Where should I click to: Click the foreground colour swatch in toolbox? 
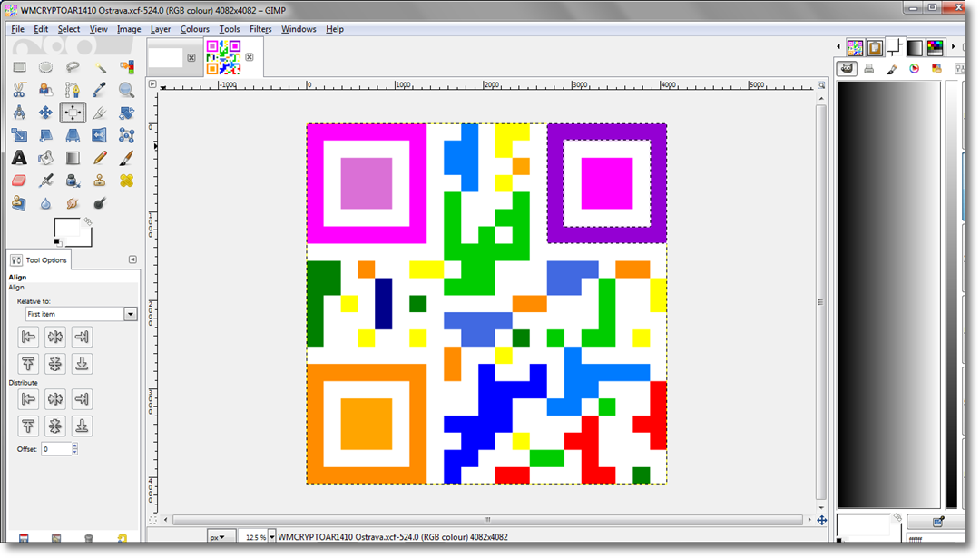pos(66,228)
